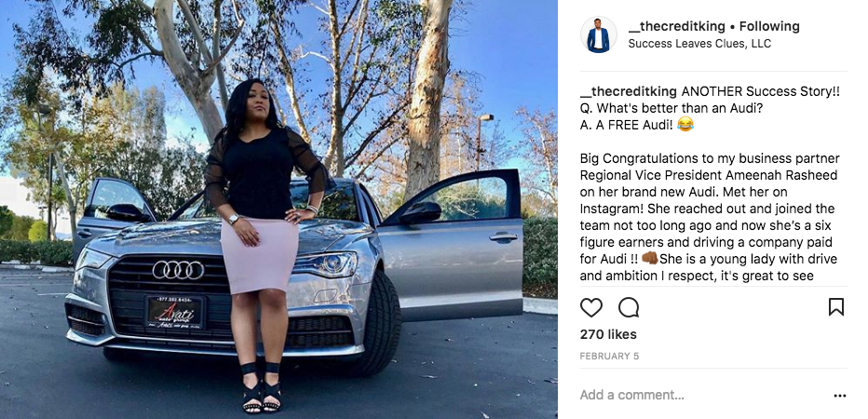Viewport: 868px width, 419px height.
Task: Click the ANOTHER Success Story caption text
Action: (761, 92)
